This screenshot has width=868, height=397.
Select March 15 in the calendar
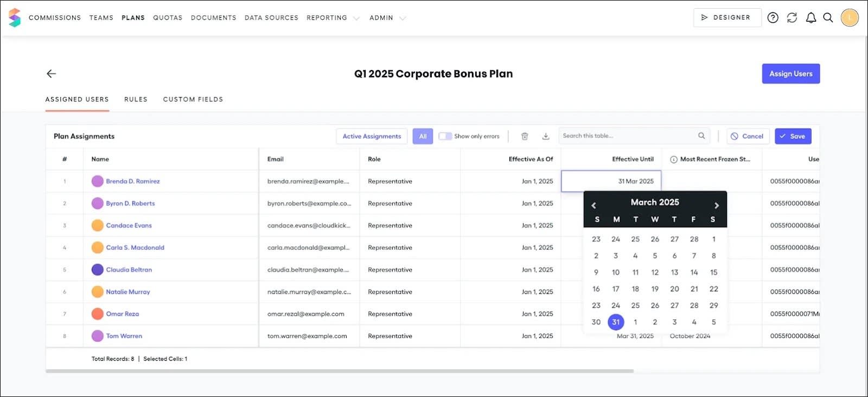coord(713,272)
